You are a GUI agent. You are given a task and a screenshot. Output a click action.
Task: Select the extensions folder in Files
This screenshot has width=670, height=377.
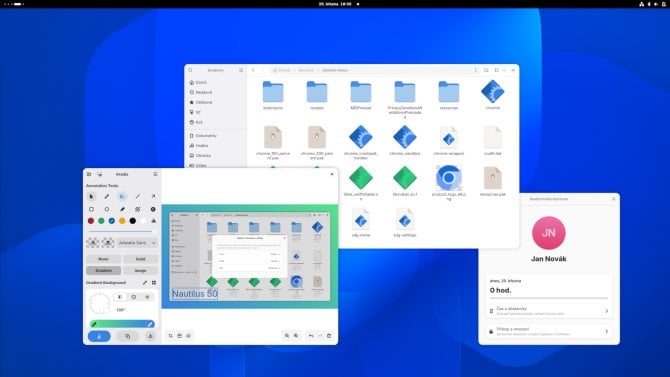pyautogui.click(x=273, y=96)
